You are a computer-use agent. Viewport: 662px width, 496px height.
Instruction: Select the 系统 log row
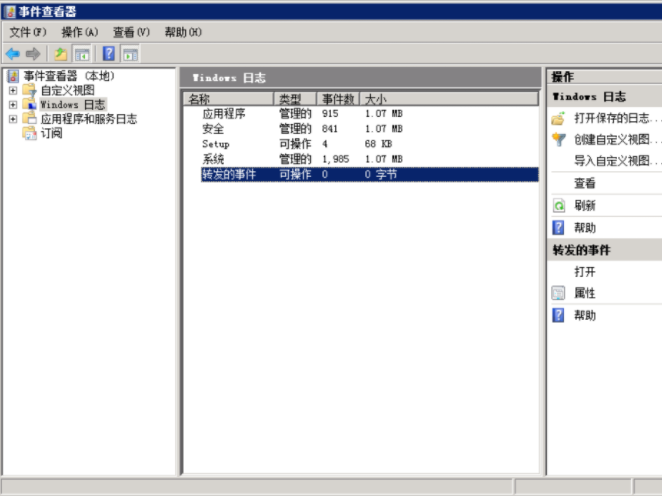[x=361, y=159]
